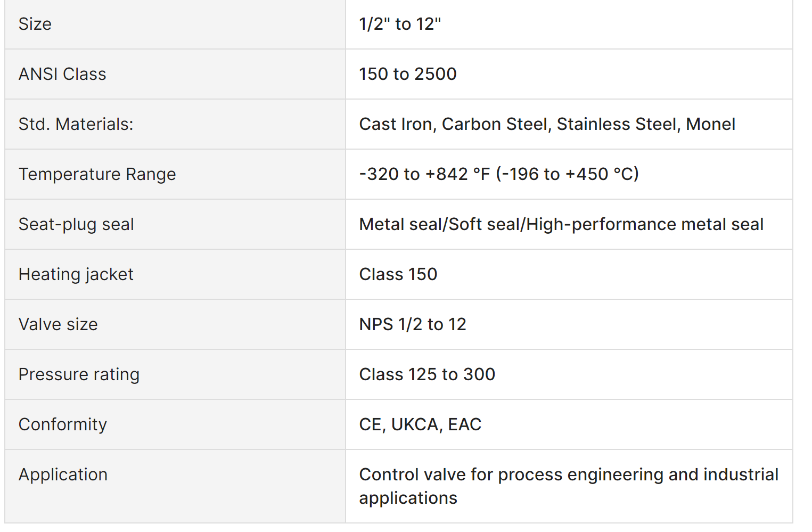The height and width of the screenshot is (532, 812).
Task: Click the NPS 1/2 to 12 value
Action: [412, 324]
